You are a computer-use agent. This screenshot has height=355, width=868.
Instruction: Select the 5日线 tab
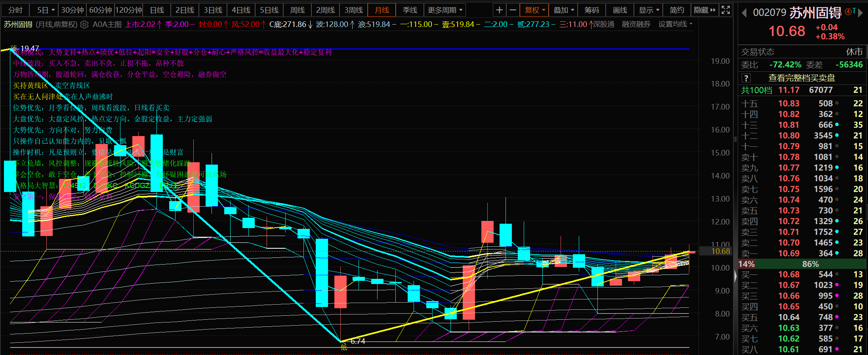tap(269, 10)
